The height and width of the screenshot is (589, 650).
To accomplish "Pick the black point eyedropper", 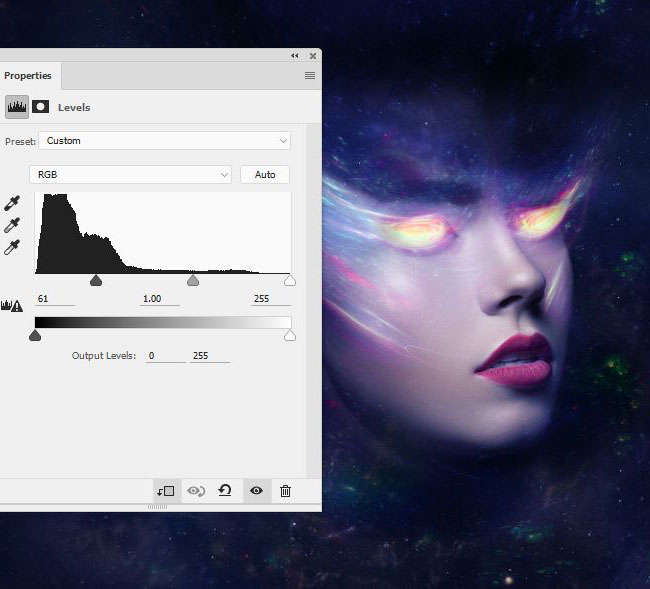I will 12,203.
